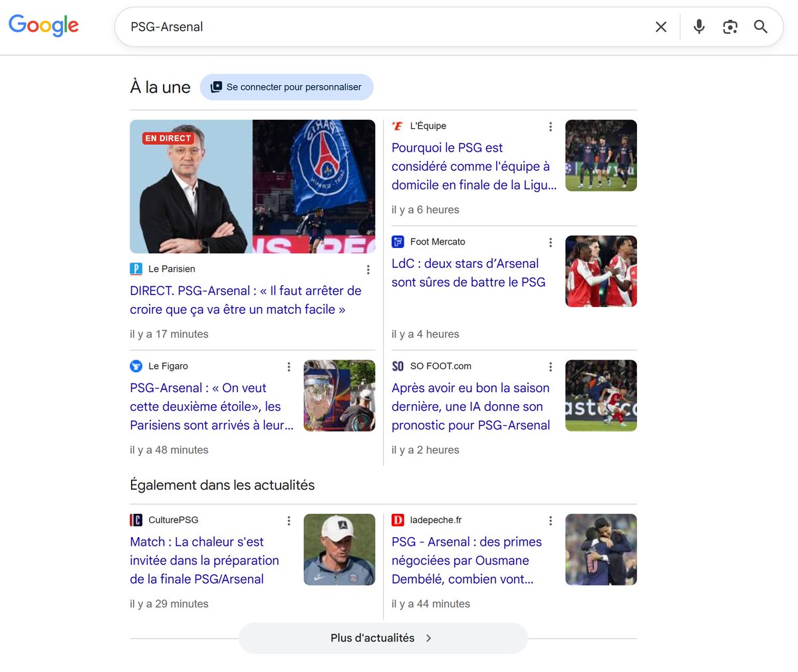Viewport: 798px width, 672px height.
Task: Click the ladepeche.fr source icon
Action: pyautogui.click(x=398, y=520)
